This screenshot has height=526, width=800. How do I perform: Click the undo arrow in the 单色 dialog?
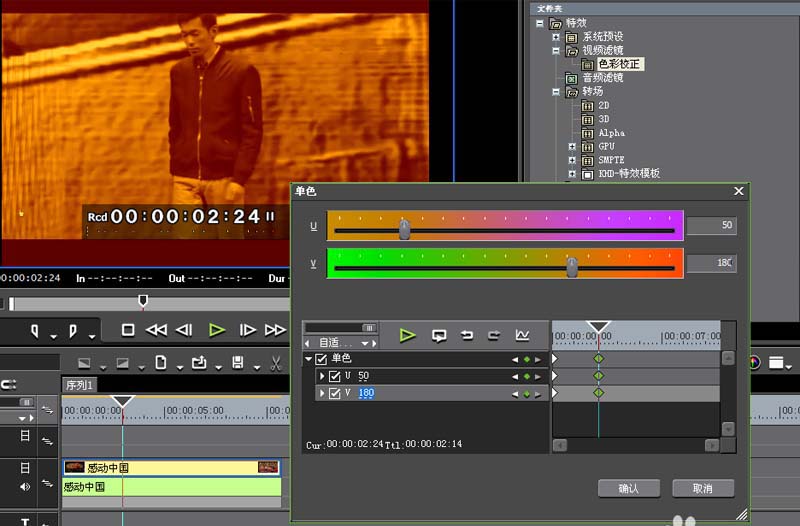tap(466, 335)
